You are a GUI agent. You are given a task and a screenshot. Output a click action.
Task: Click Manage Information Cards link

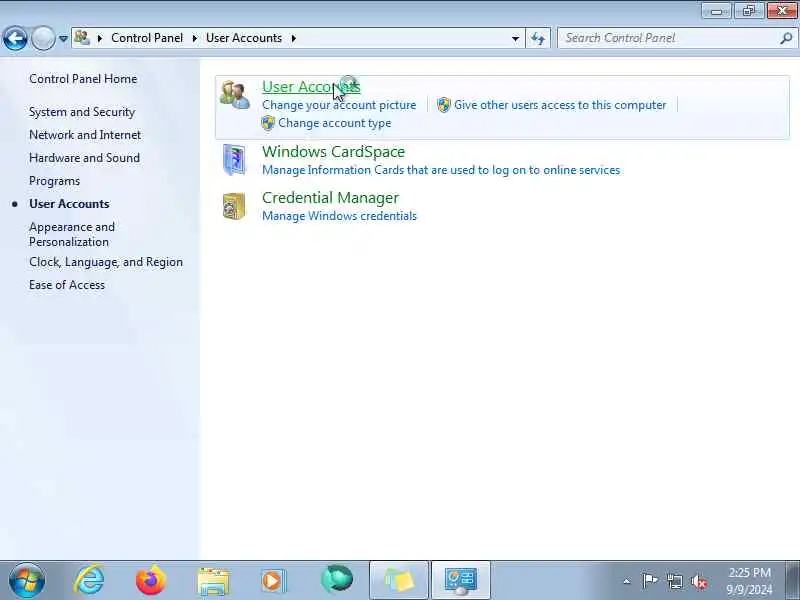pyautogui.click(x=441, y=170)
